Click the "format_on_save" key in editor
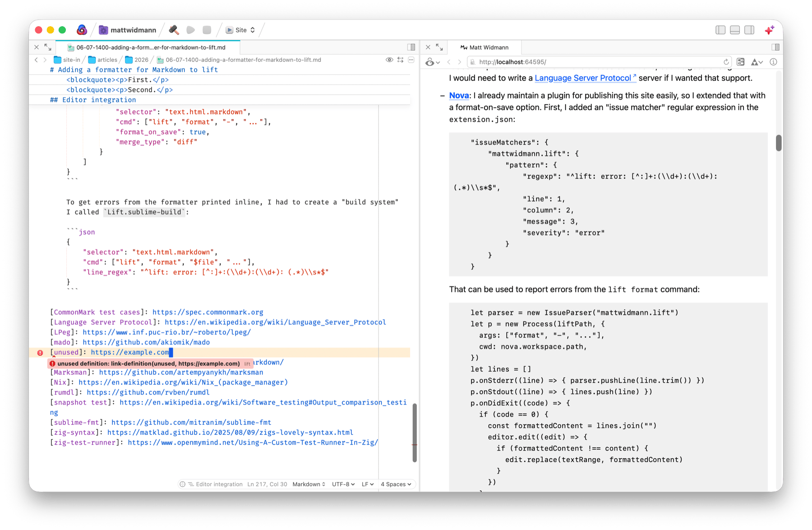The image size is (812, 530). tap(148, 132)
